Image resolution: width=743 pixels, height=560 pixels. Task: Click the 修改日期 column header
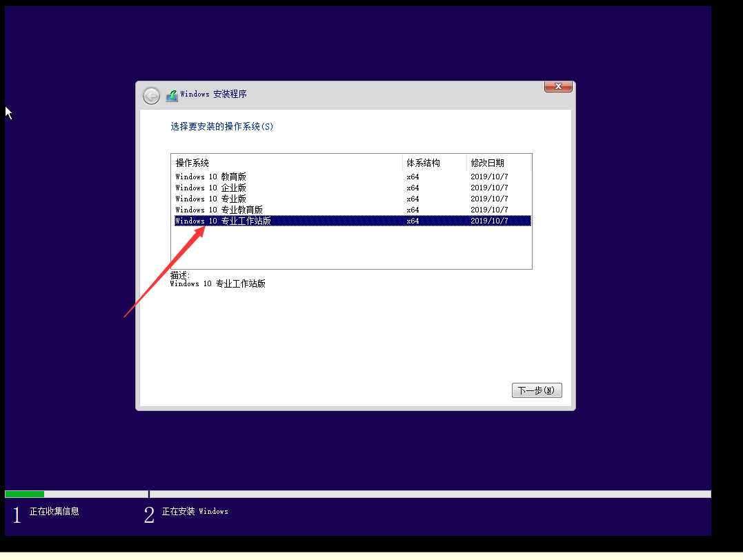[499, 163]
